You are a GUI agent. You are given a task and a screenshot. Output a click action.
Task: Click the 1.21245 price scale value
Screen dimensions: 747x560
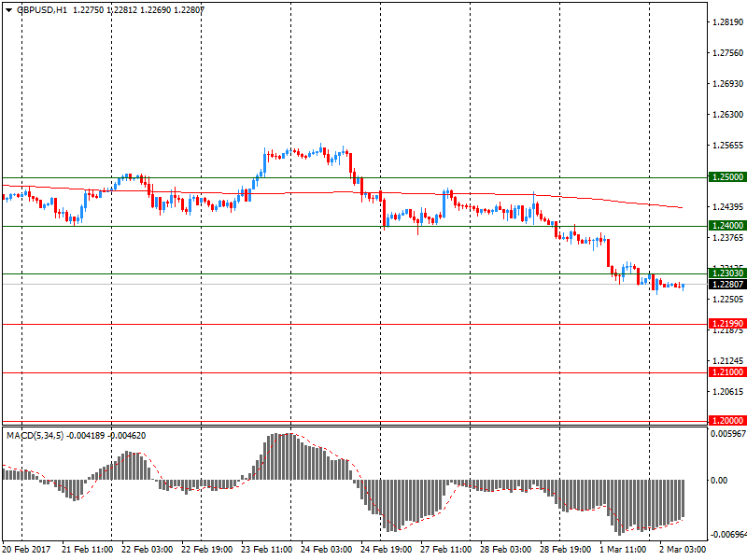click(x=727, y=360)
